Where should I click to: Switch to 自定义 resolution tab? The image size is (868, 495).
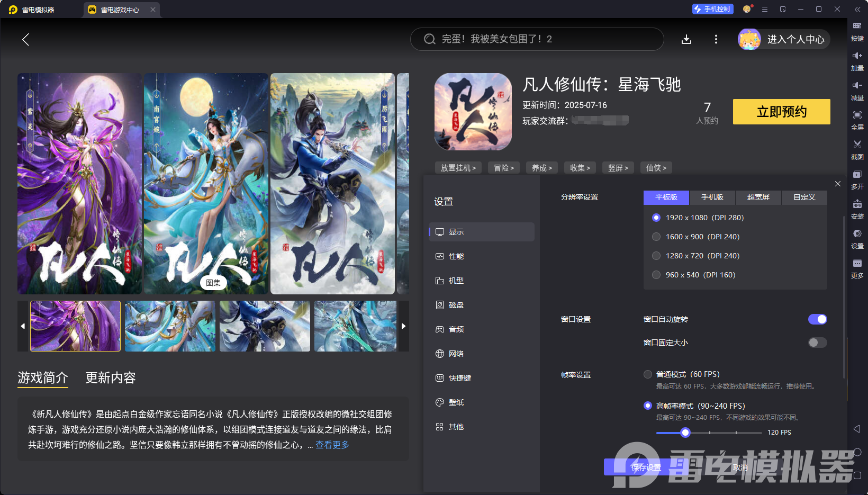(804, 197)
